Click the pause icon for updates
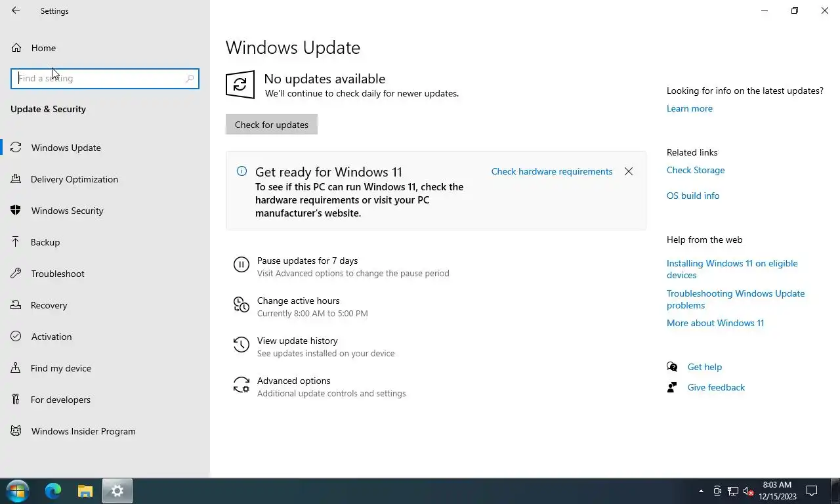Screen dimensions: 840x504 pos(241,264)
